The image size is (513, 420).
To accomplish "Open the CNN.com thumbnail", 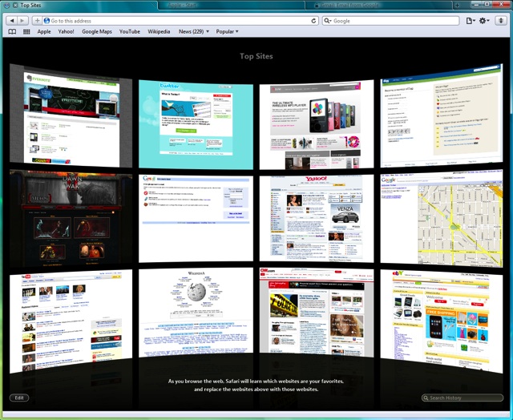I will pyautogui.click(x=317, y=313).
